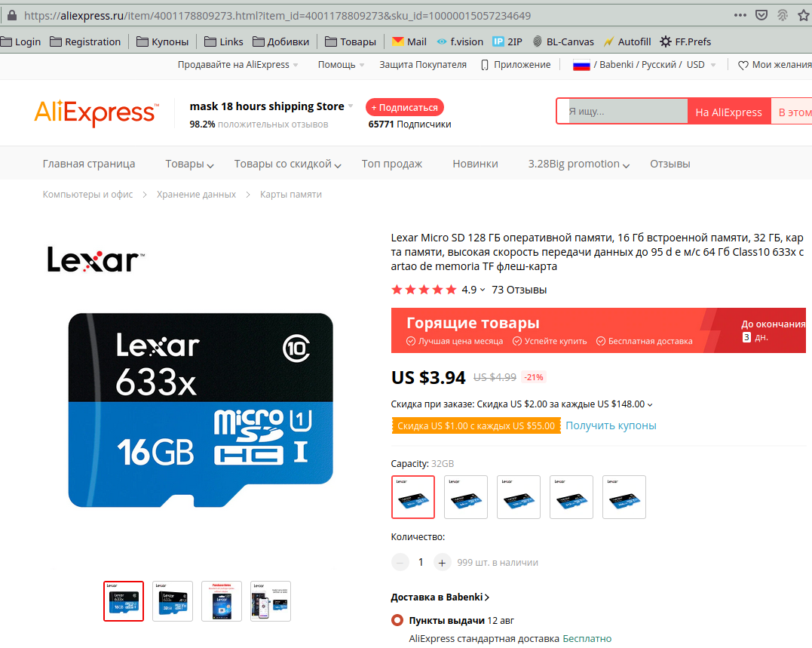
Task: Open the Links bookmarks folder
Action: (x=224, y=42)
